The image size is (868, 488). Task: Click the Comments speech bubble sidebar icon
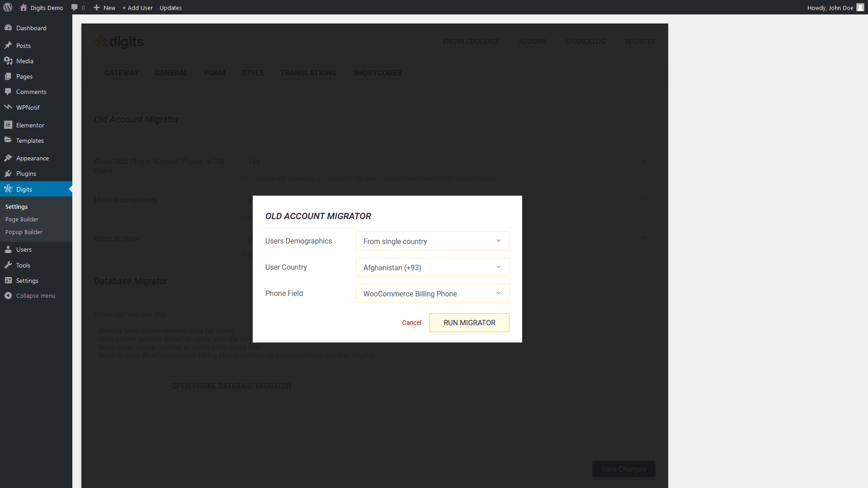pos(8,91)
